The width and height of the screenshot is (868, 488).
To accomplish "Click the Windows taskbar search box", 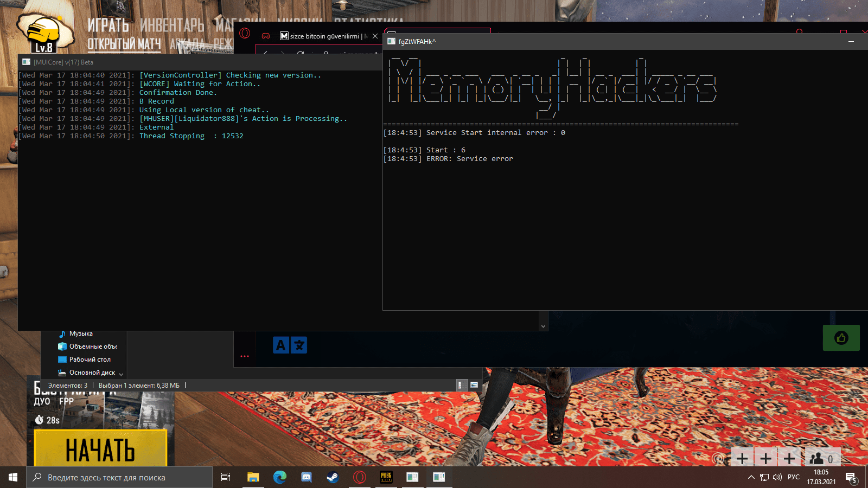I will pos(119,477).
